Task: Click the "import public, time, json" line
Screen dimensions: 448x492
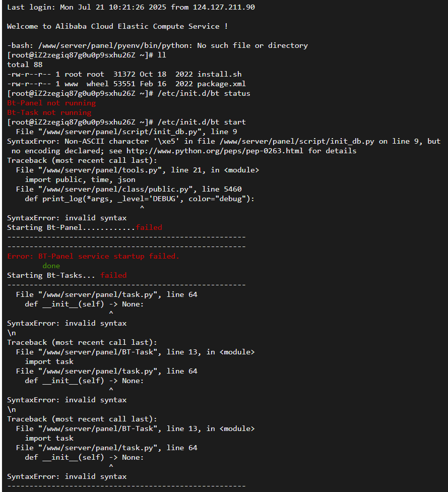Action: [x=80, y=179]
